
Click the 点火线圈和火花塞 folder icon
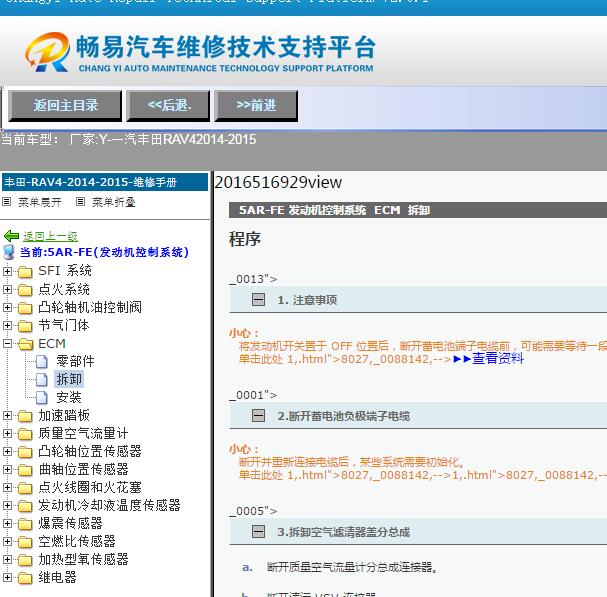point(25,488)
